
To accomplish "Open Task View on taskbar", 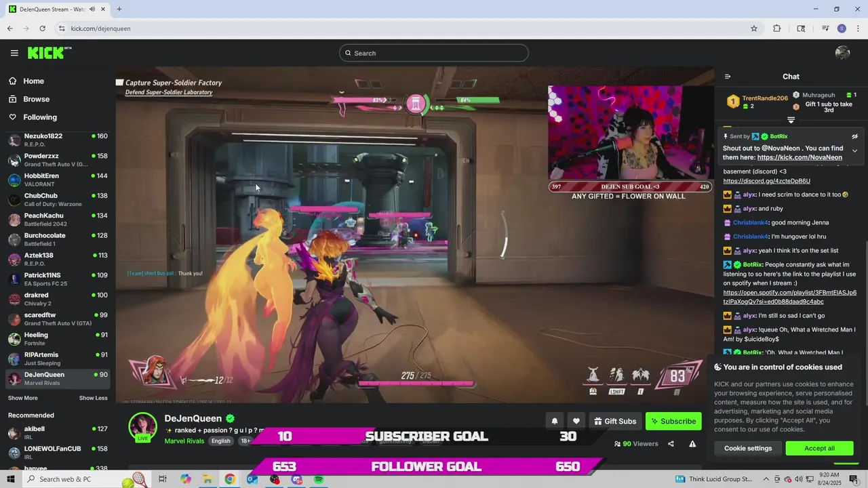I will pyautogui.click(x=163, y=479).
